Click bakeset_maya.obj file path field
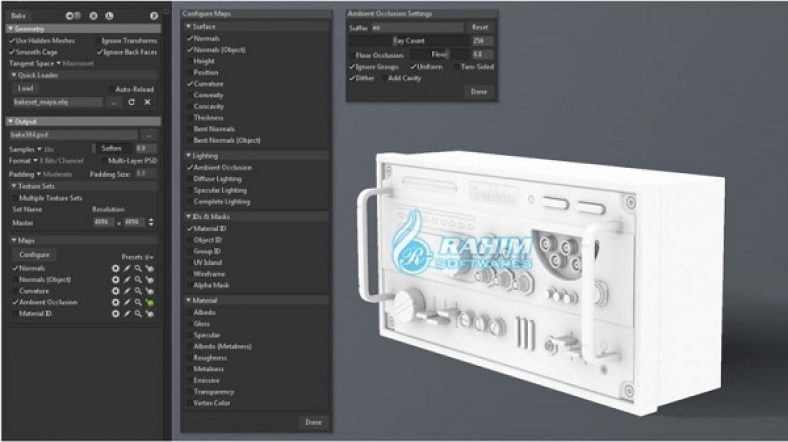The height and width of the screenshot is (442, 788). coord(58,102)
